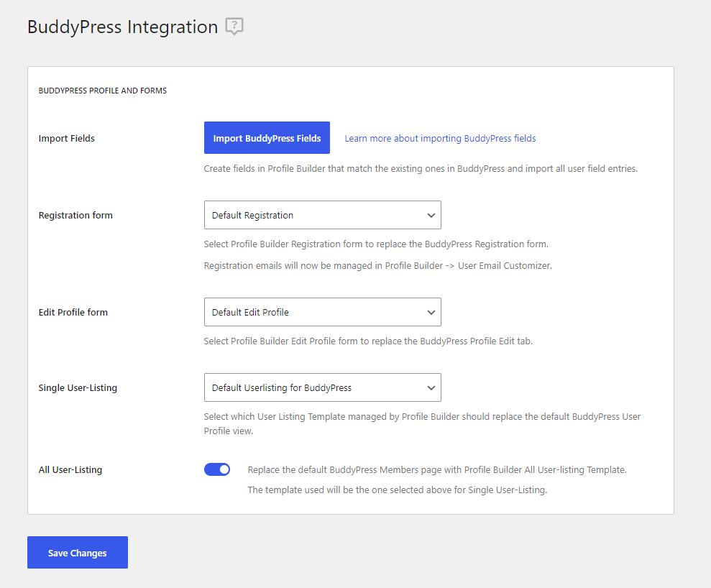Save Changes on the settings page
The height and width of the screenshot is (588, 711).
click(x=78, y=553)
